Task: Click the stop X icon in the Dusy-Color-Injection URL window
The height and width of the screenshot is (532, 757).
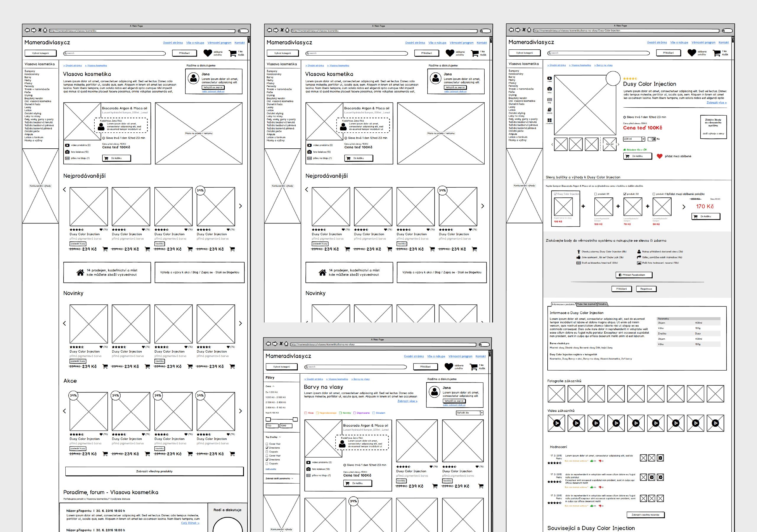Action: click(524, 30)
